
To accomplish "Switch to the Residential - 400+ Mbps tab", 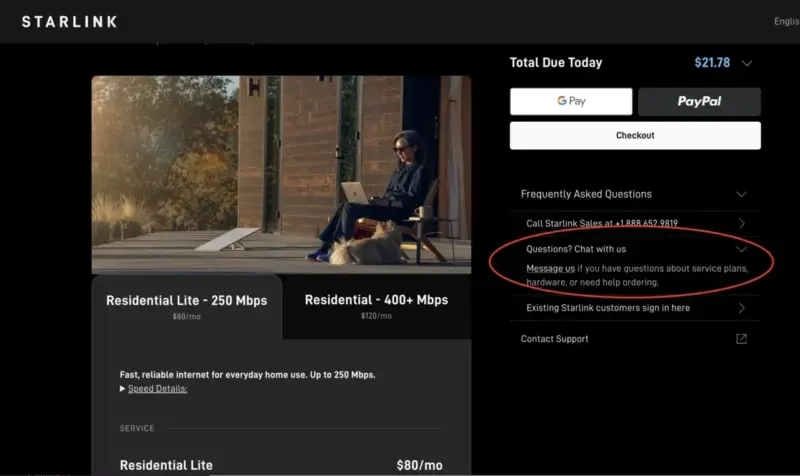I will point(376,306).
